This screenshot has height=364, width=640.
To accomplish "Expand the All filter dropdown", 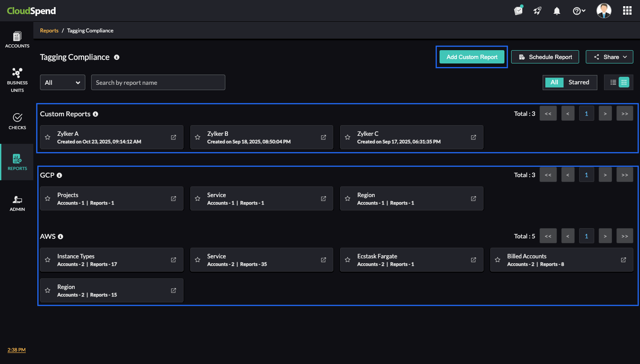I will pos(63,83).
